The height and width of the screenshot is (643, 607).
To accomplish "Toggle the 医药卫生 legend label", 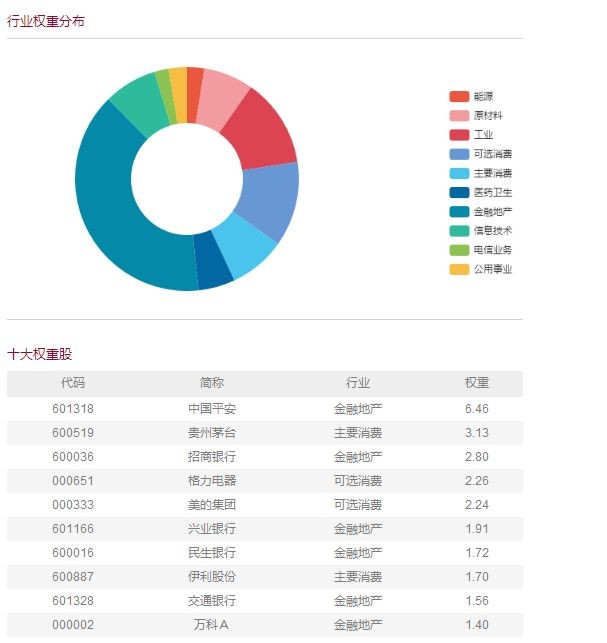I will coord(493,193).
